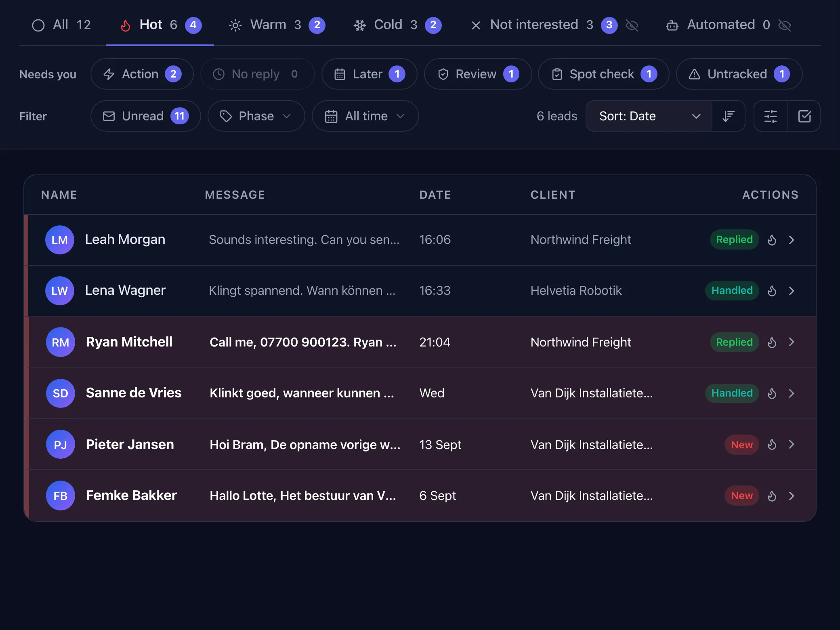
Task: Toggle the Later needs-you filter
Action: point(370,74)
